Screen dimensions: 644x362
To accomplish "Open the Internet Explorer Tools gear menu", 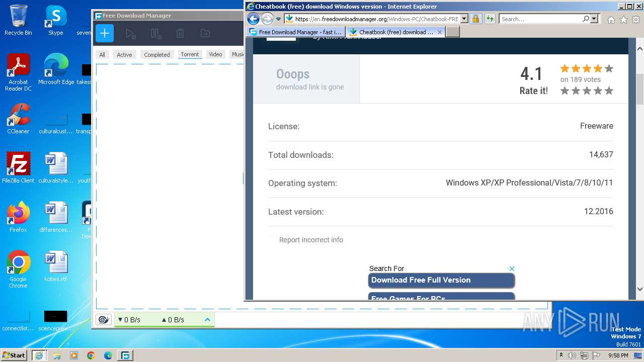I will pyautogui.click(x=636, y=20).
